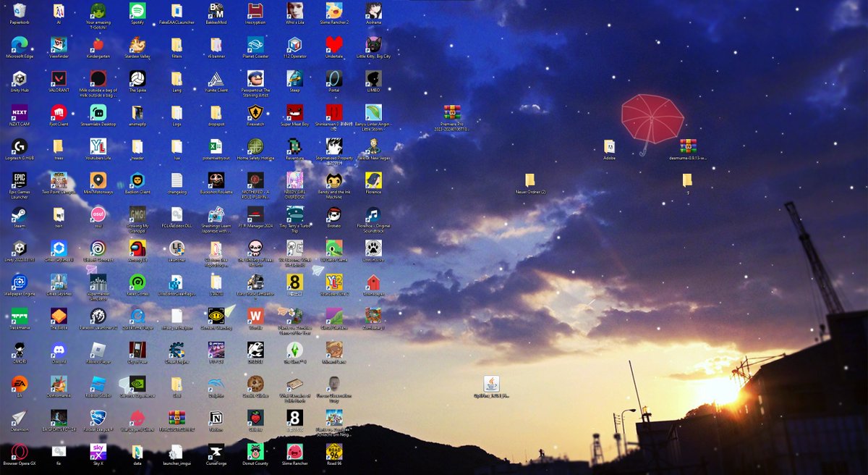Viewport: 868px width, 475px height.
Task: Open Browser Opera GX shortcut
Action: click(20, 452)
